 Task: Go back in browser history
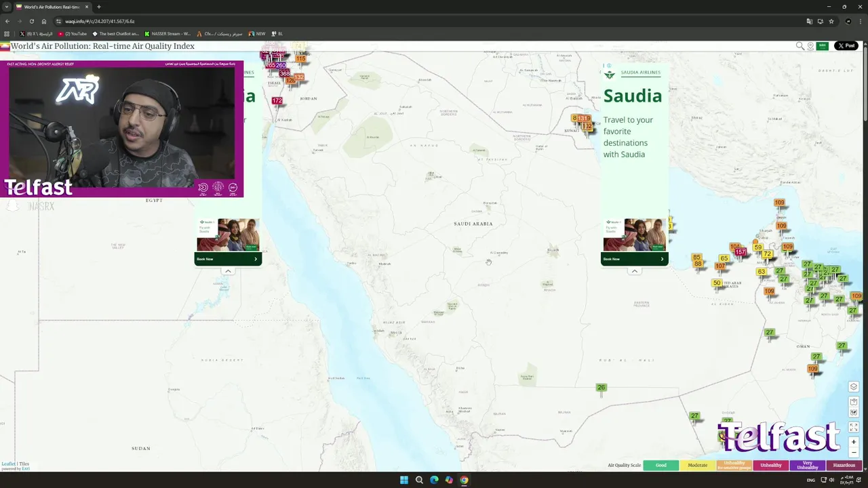click(x=7, y=21)
